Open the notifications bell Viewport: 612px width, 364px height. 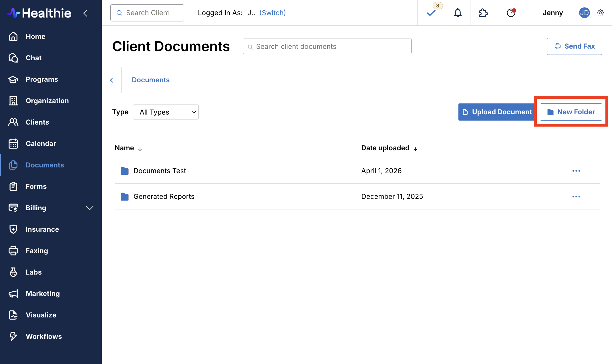(x=458, y=13)
